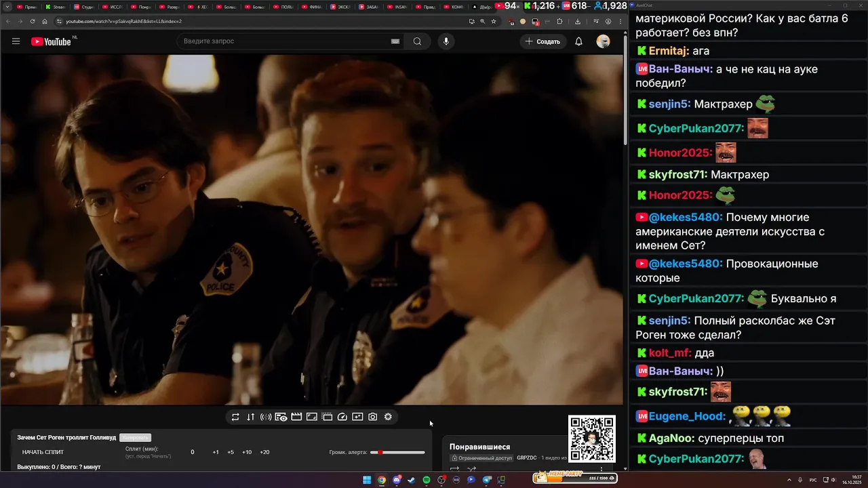Set split minutes to 0
Viewport: 868px width, 488px height.
pyautogui.click(x=193, y=452)
